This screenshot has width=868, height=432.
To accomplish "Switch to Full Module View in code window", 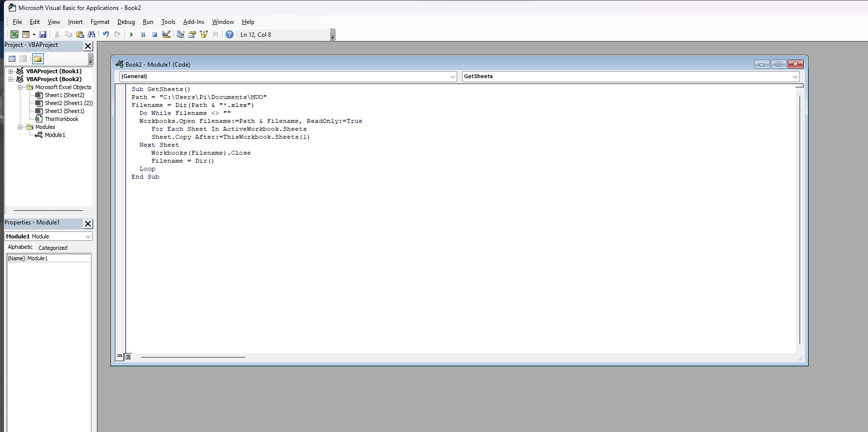I will pyautogui.click(x=127, y=357).
